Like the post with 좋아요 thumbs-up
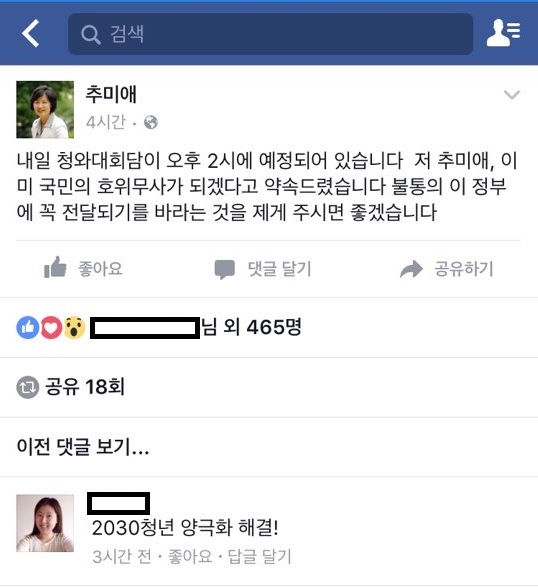The image size is (538, 587). (x=83, y=268)
